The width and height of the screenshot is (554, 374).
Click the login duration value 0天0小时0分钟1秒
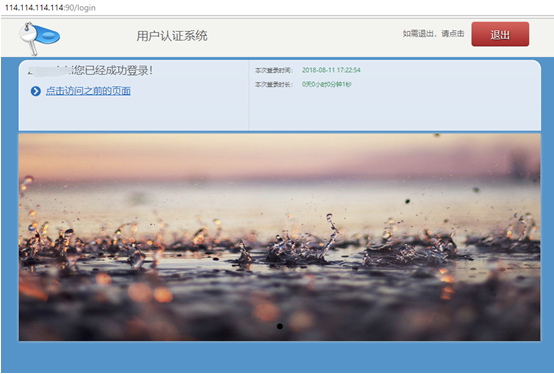coord(326,84)
